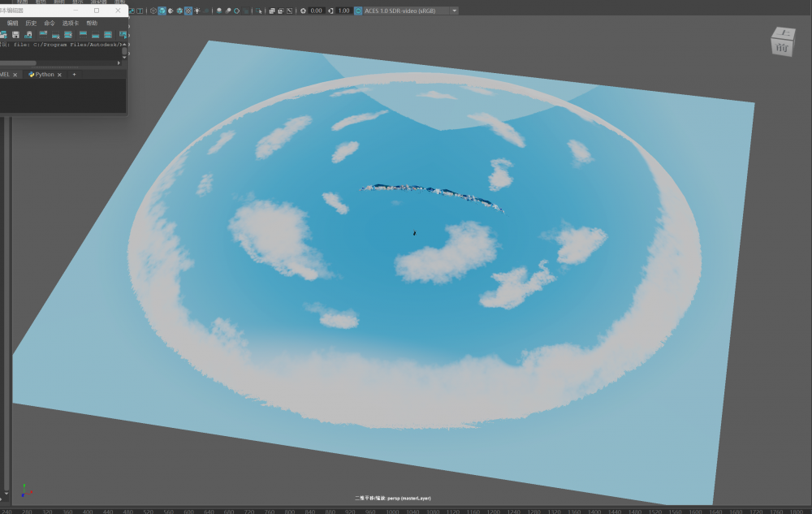Click the view cube in the viewport
The width and height of the screenshot is (812, 514).
click(783, 43)
